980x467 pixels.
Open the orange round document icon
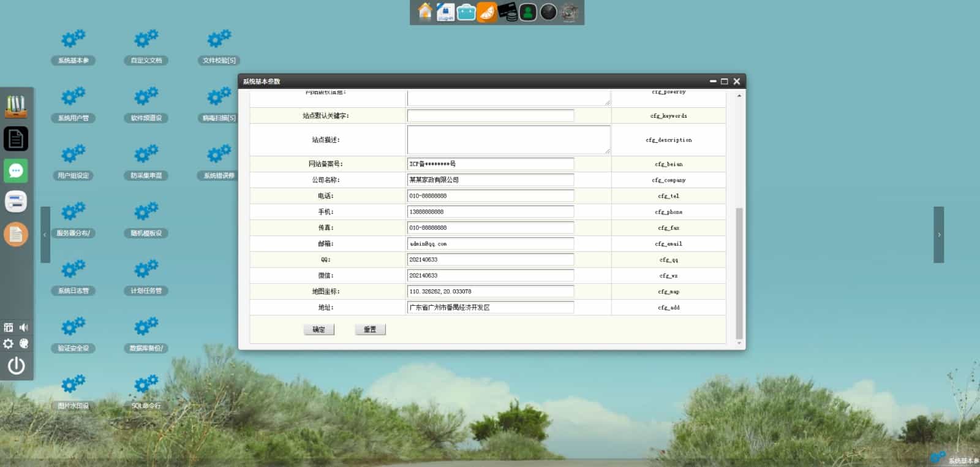(16, 234)
